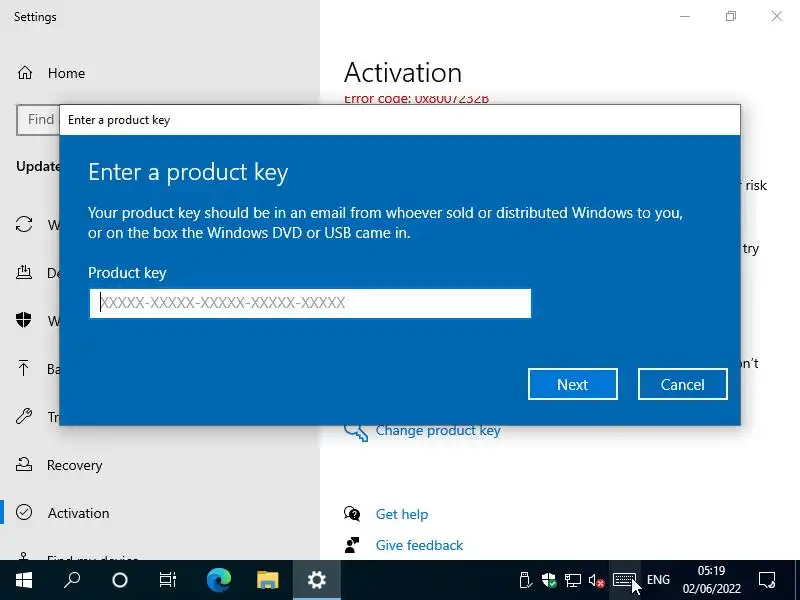The width and height of the screenshot is (800, 600).
Task: Click the Recovery icon in sidebar
Action: (x=23, y=464)
